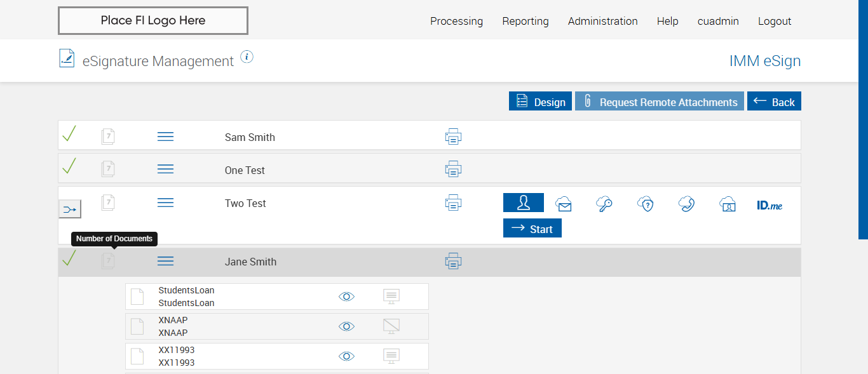Screen dimensions: 868x374
Task: Choose the cloud ID photo verification icon
Action: (x=728, y=204)
